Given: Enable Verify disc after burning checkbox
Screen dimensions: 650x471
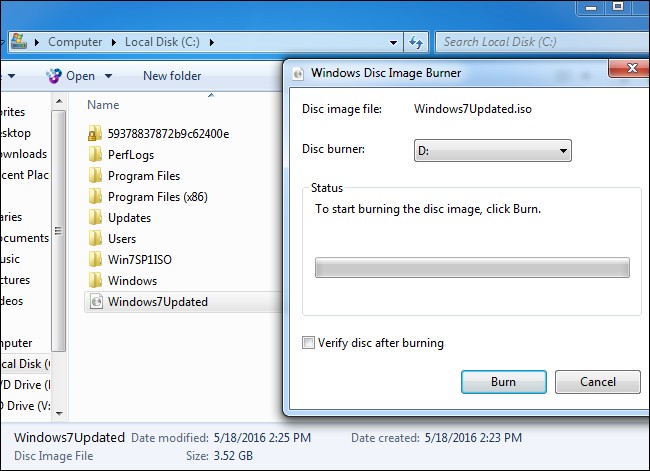Looking at the screenshot, I should point(308,343).
